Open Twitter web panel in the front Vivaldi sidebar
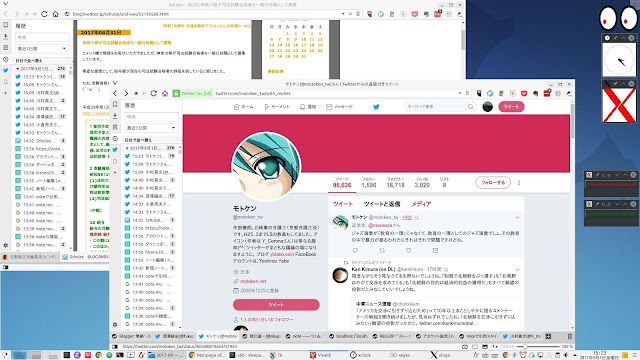 (x=115, y=150)
